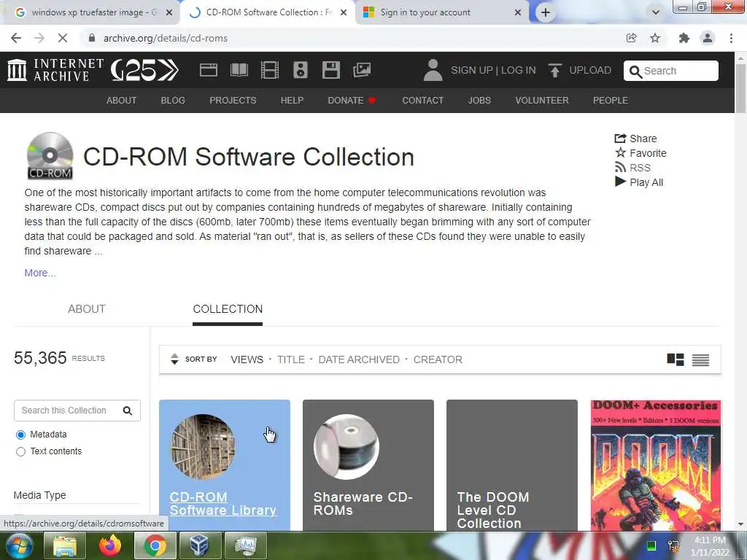The image size is (747, 560).
Task: Click the Internet Archive Search field
Action: pos(671,71)
